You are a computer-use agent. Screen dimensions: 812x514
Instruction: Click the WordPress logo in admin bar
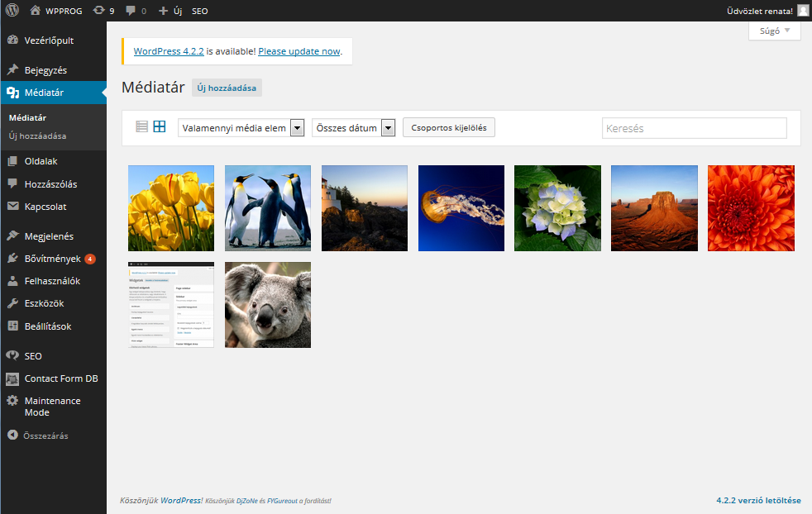[12, 11]
